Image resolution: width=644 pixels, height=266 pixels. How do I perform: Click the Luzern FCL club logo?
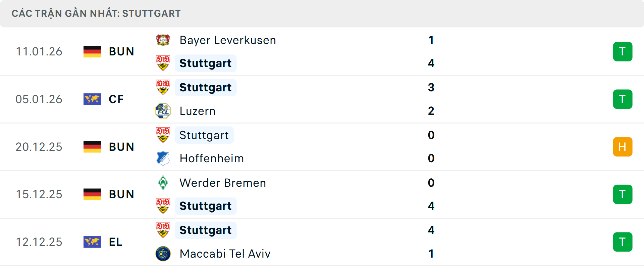(x=163, y=111)
